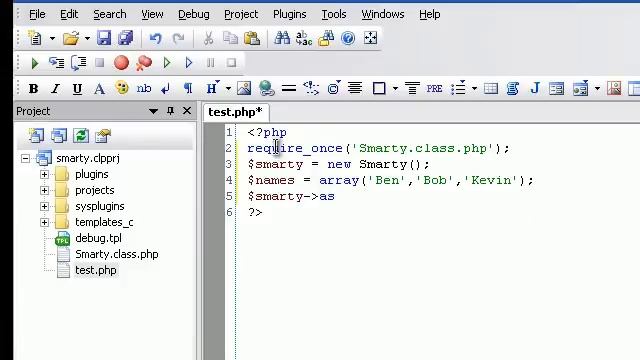This screenshot has height=360, width=640.
Task: Click the hyperlink globe icon
Action: coord(266,88)
